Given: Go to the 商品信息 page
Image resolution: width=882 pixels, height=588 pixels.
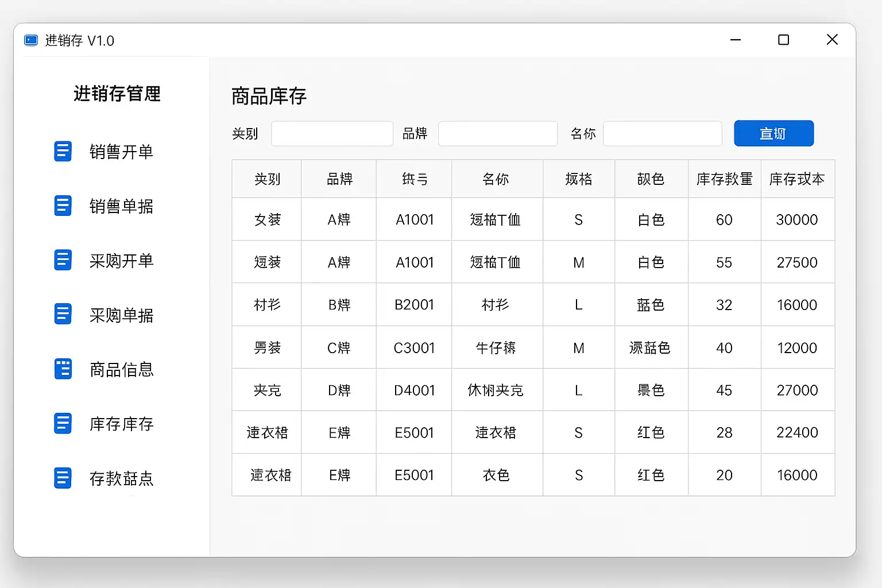Looking at the screenshot, I should (121, 369).
